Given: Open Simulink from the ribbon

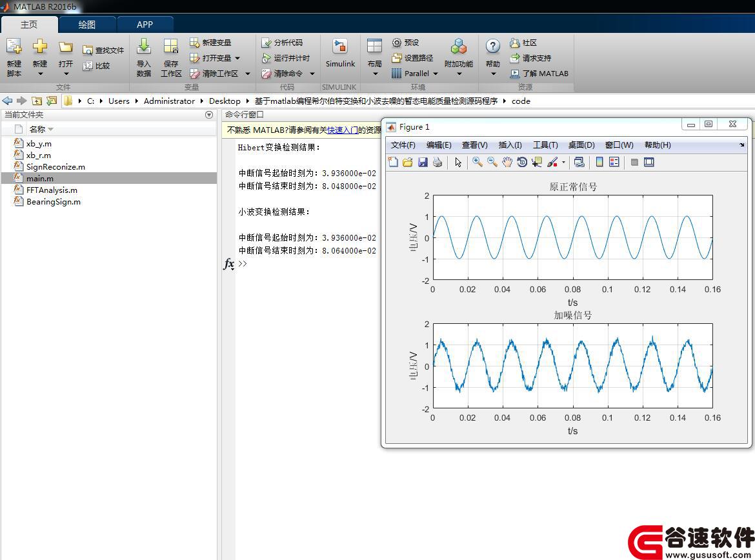Looking at the screenshot, I should [340, 54].
